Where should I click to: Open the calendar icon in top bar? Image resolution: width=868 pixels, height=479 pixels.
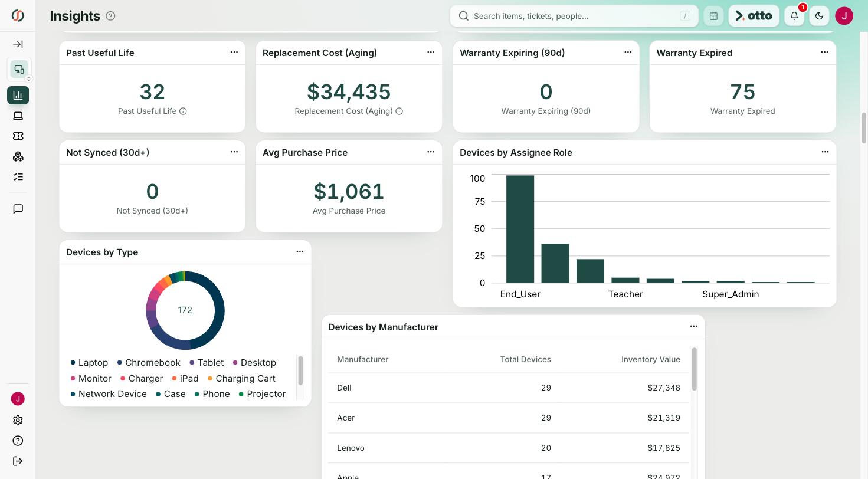point(713,16)
